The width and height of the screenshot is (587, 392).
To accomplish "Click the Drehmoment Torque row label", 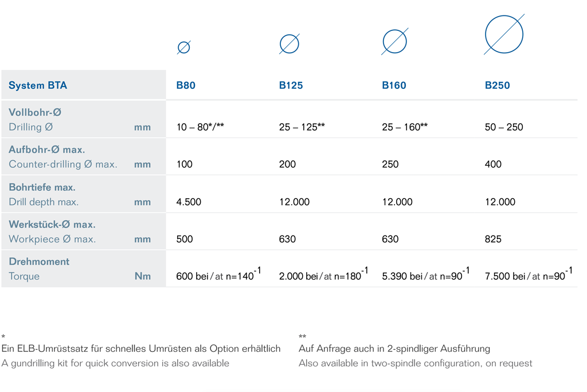I will pos(84,269).
